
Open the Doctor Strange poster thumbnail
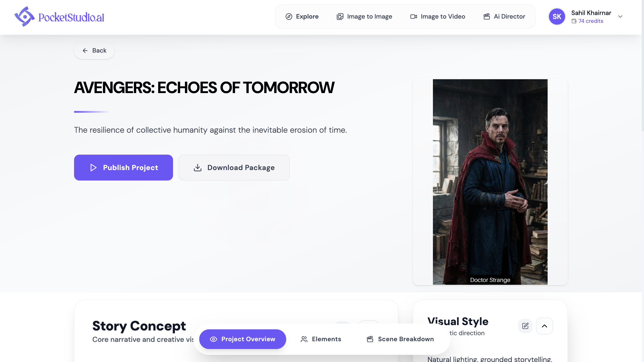point(490,182)
